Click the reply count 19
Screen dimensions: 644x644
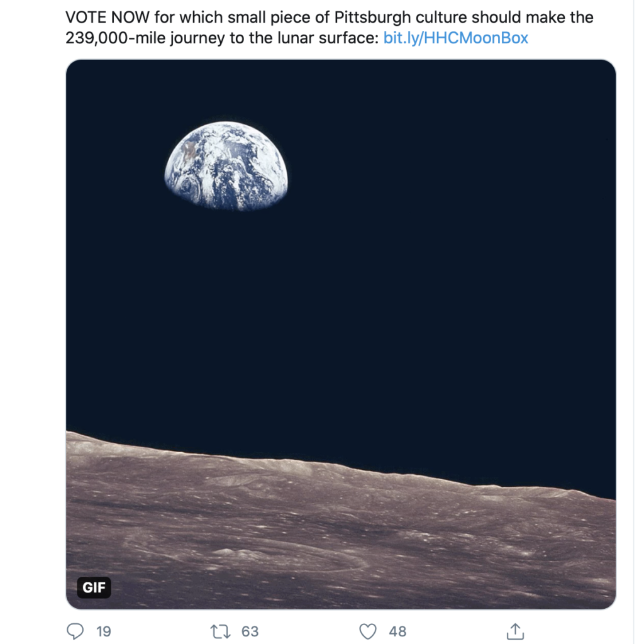point(104,631)
